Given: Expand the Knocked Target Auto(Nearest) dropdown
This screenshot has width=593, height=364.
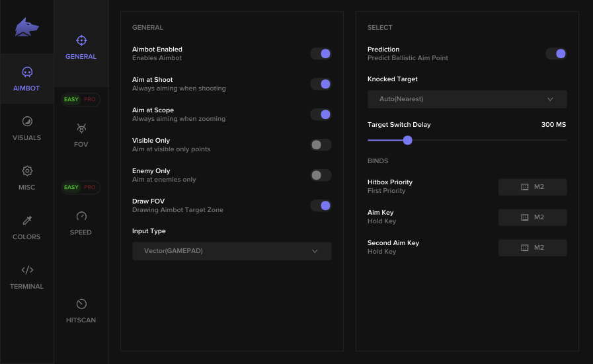Looking at the screenshot, I should point(467,99).
